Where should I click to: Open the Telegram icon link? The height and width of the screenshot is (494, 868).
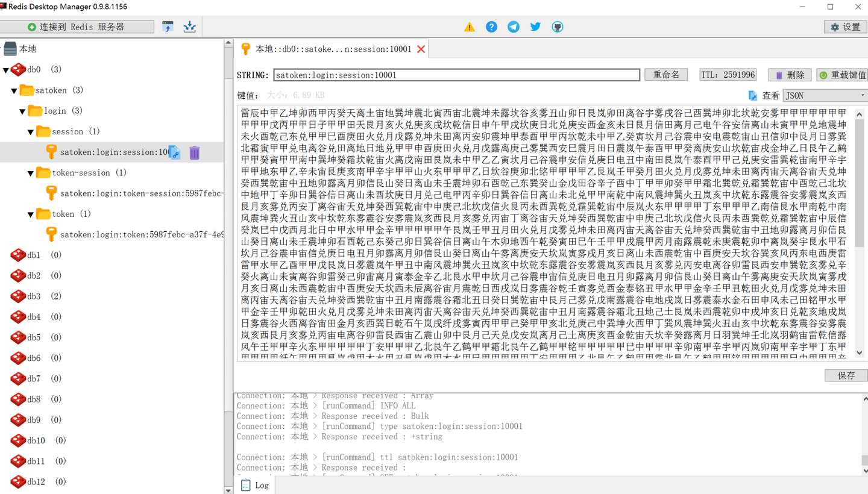pyautogui.click(x=514, y=27)
